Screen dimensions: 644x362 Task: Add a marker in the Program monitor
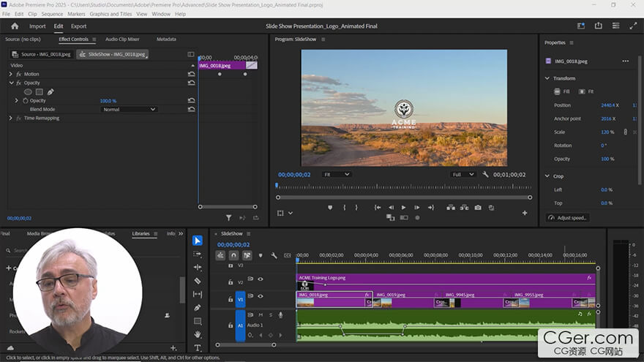330,207
